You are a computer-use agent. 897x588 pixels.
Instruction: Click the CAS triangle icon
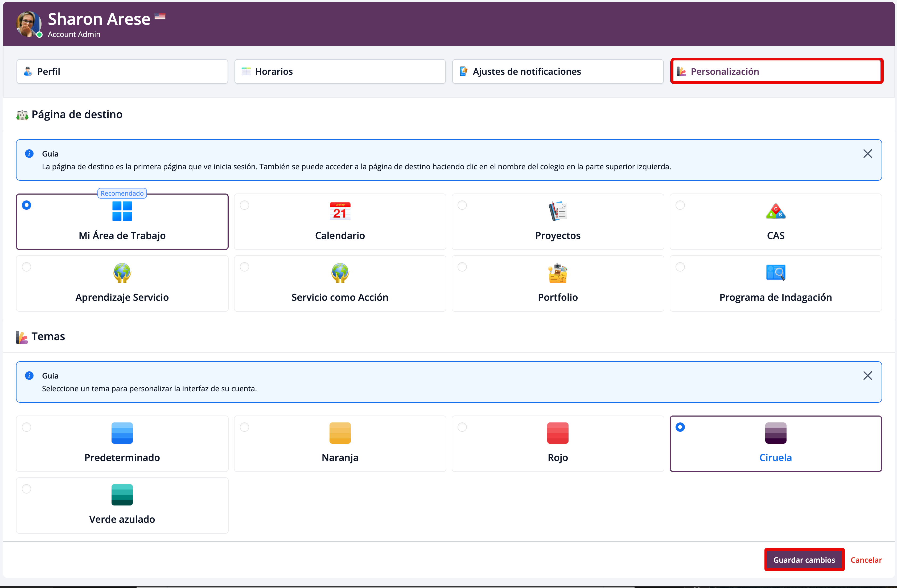pos(775,211)
